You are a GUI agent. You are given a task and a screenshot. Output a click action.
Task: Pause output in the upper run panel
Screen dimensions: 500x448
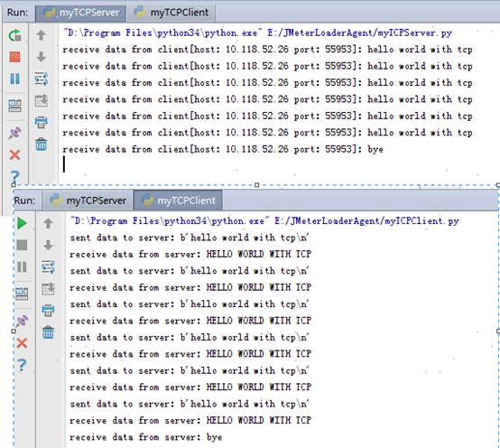click(14, 79)
